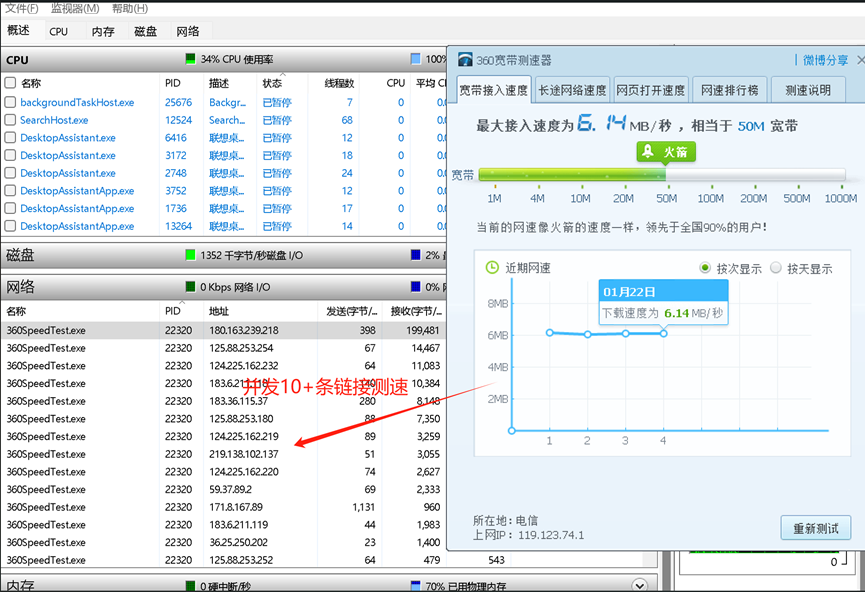Click chart data point number 3
Image resolution: width=865 pixels, height=592 pixels.
626,333
